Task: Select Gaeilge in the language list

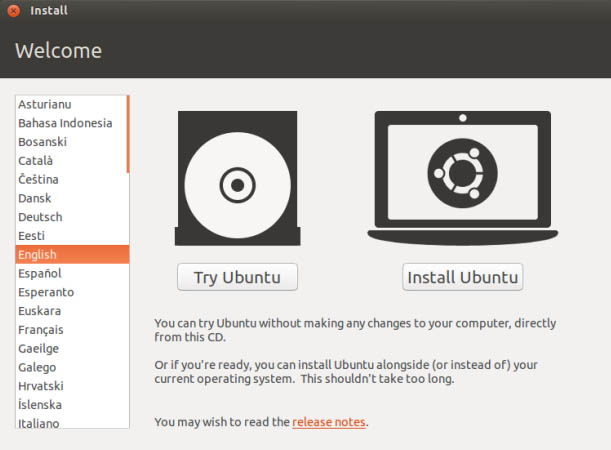Action: click(71, 348)
